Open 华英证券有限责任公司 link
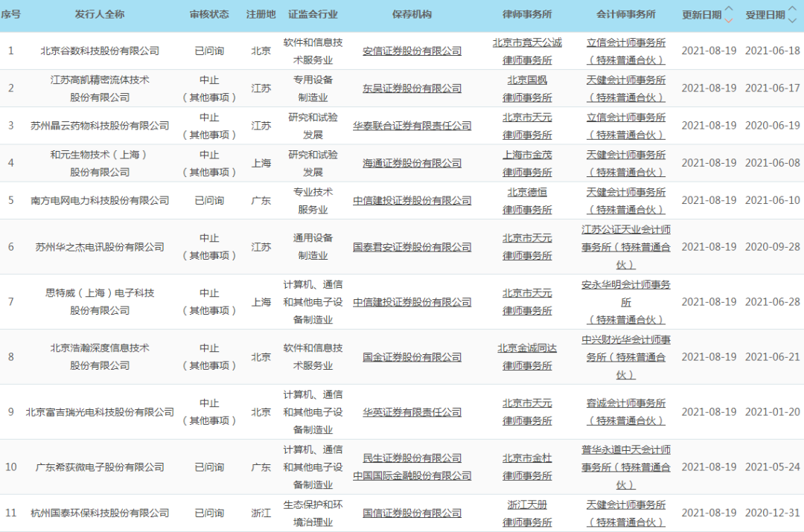 pyautogui.click(x=412, y=412)
